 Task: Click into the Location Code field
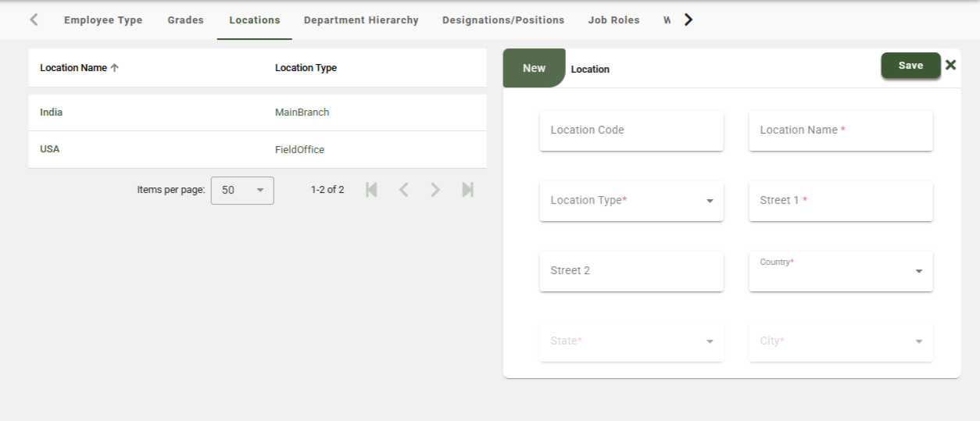631,130
